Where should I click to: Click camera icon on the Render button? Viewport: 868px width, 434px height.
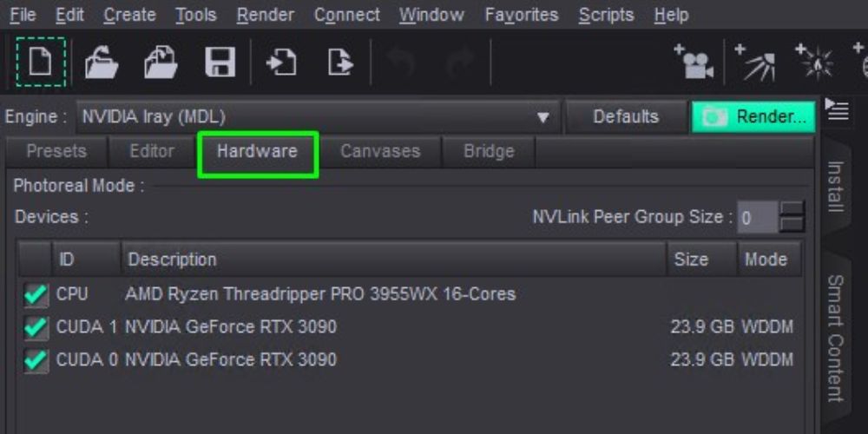(x=713, y=117)
